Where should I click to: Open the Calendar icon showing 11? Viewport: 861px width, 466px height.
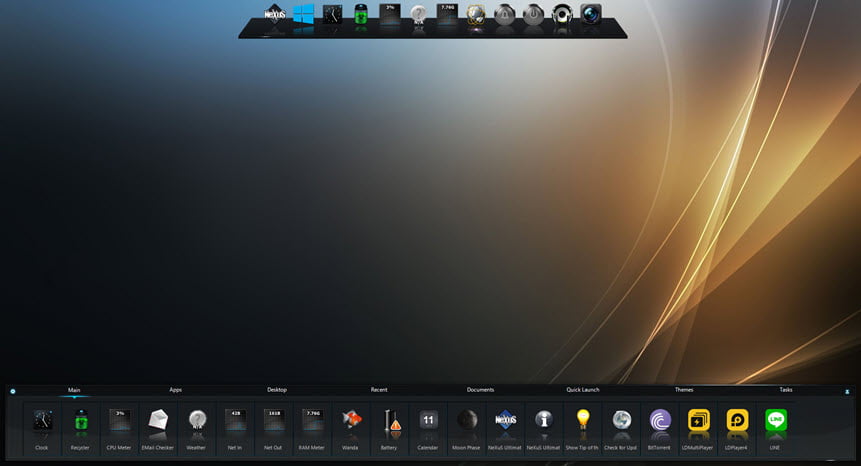click(x=428, y=421)
